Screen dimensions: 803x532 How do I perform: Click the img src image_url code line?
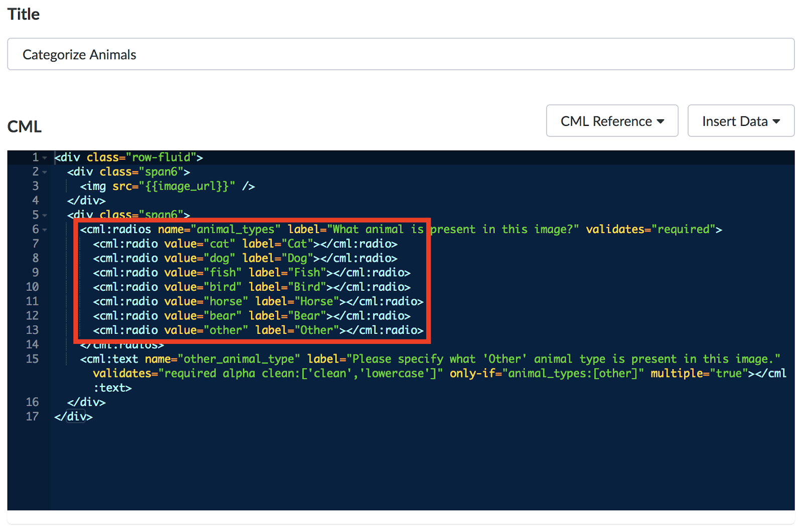tap(168, 186)
